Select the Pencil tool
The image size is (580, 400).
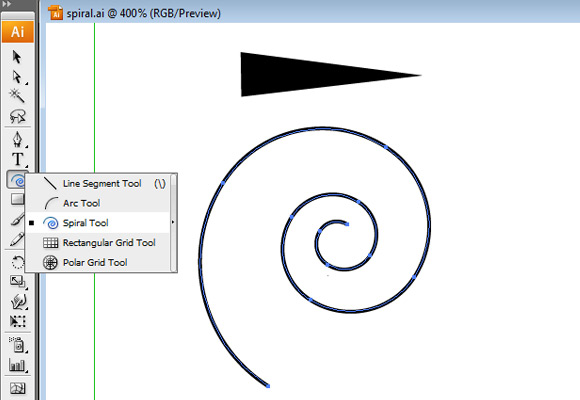point(17,239)
